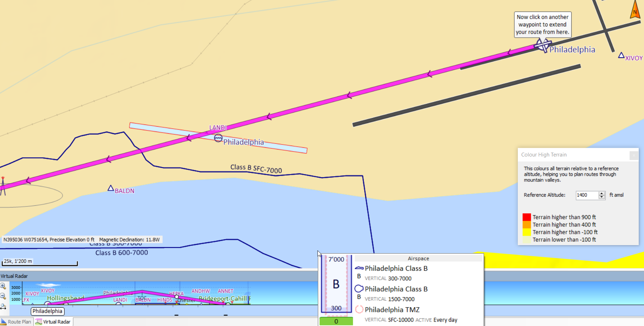Click the Philadelphia seaplane base icon near LANDI
Screen dimensions: 644x326
[218, 138]
